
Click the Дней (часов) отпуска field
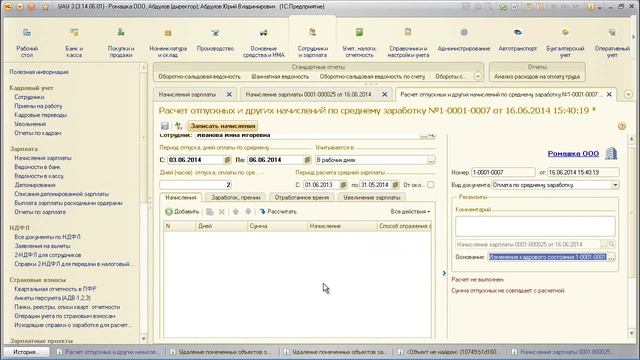[x=196, y=185]
